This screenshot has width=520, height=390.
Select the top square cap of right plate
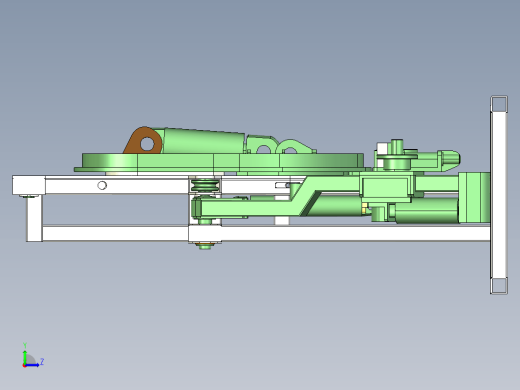tap(499, 104)
